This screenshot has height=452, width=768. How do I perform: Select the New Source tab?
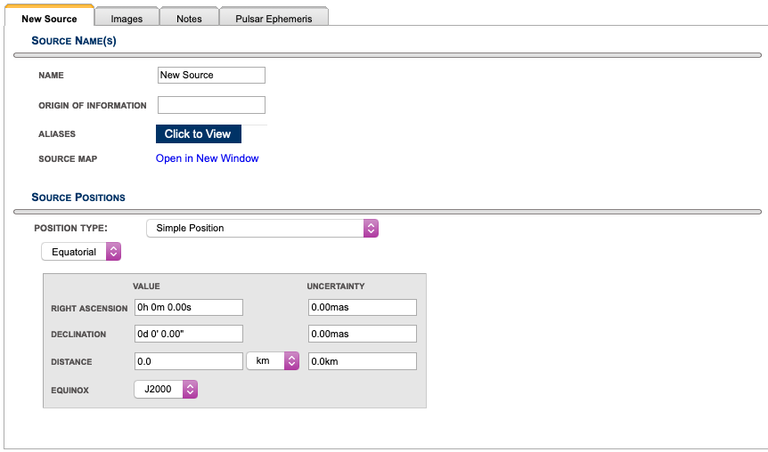[x=49, y=19]
